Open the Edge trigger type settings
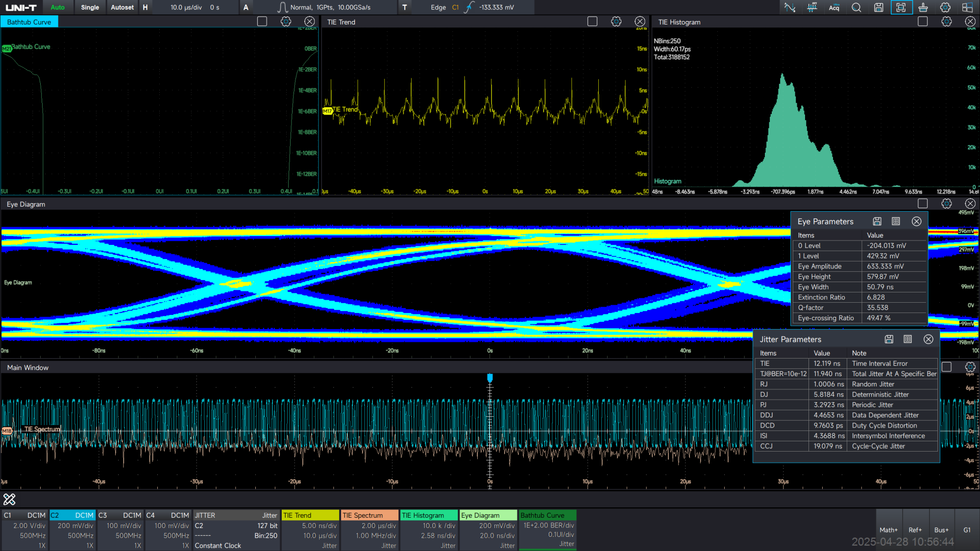Image resolution: width=980 pixels, height=551 pixels. (x=438, y=7)
